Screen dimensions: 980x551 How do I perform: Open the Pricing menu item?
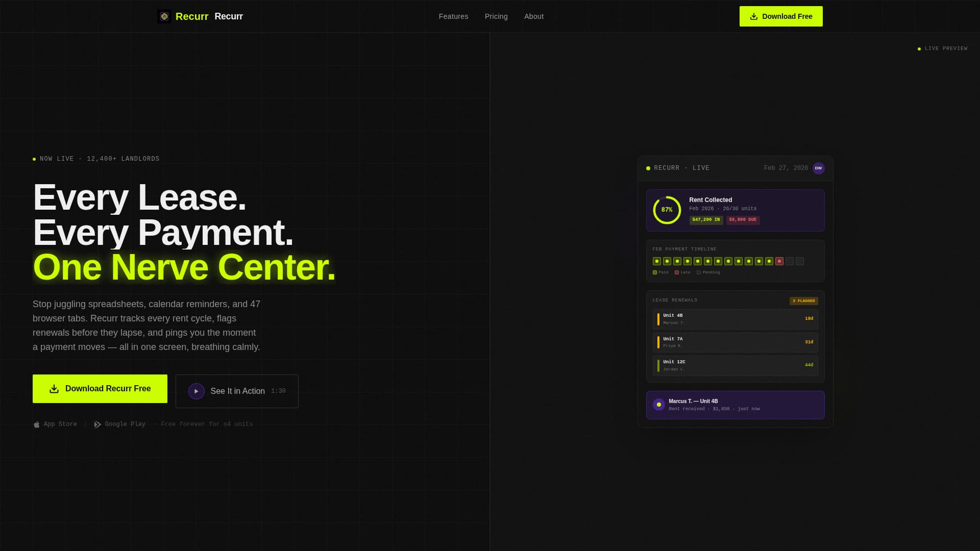click(x=496, y=16)
